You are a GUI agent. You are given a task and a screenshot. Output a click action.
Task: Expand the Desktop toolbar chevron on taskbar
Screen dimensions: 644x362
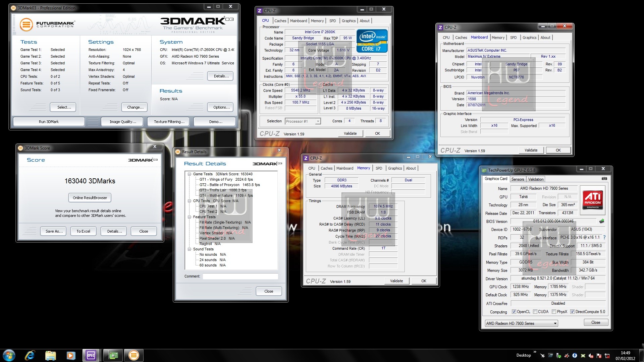[x=535, y=352]
